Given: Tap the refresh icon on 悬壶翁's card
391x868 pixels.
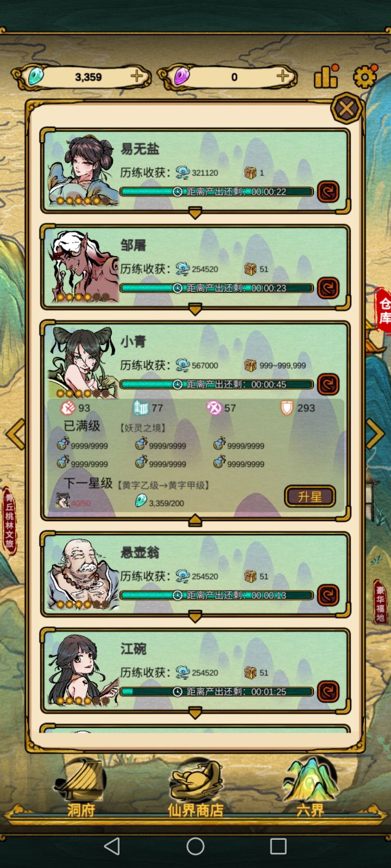Looking at the screenshot, I should [328, 595].
